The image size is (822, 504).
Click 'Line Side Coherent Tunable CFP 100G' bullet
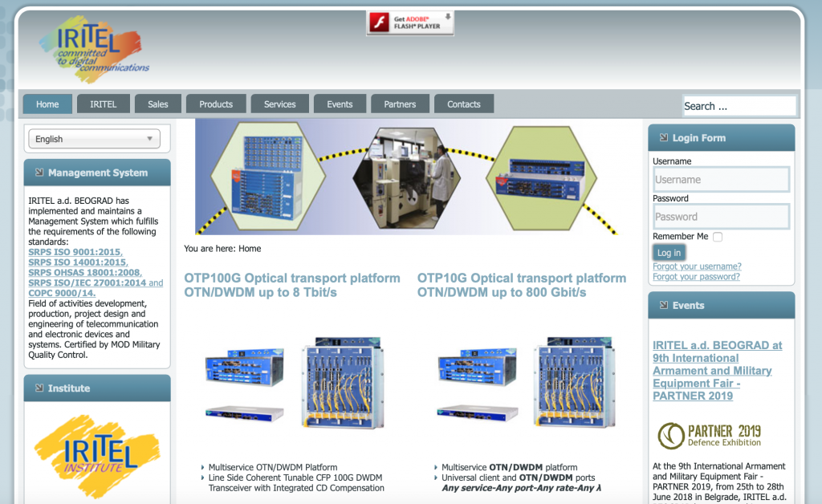(x=296, y=482)
